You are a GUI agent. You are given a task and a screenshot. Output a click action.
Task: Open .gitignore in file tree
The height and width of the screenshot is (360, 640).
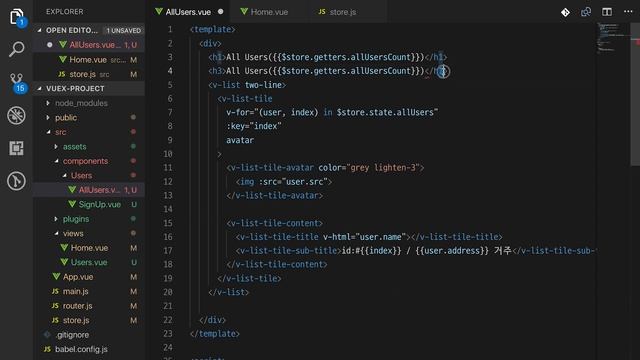[x=89, y=335]
